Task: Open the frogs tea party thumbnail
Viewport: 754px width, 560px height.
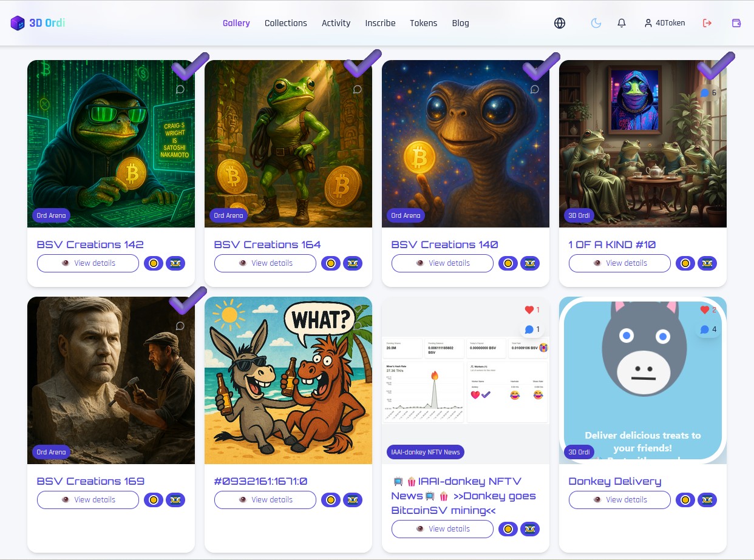Action: [x=643, y=144]
